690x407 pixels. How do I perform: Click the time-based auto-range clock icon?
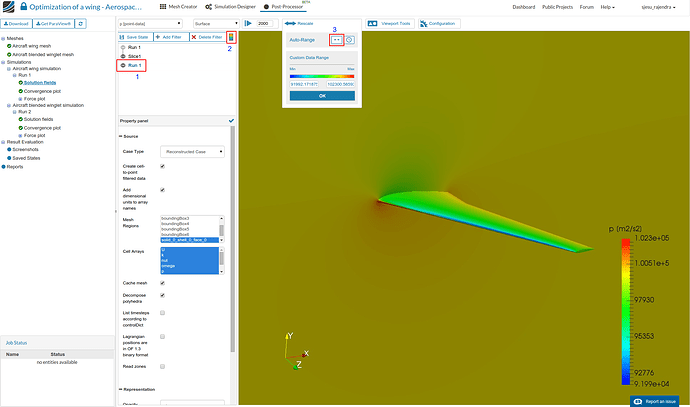[x=349, y=40]
